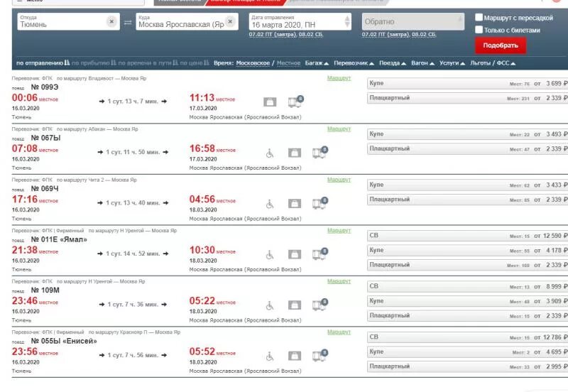Pick 08.02 СБ under Обратно

tap(424, 34)
